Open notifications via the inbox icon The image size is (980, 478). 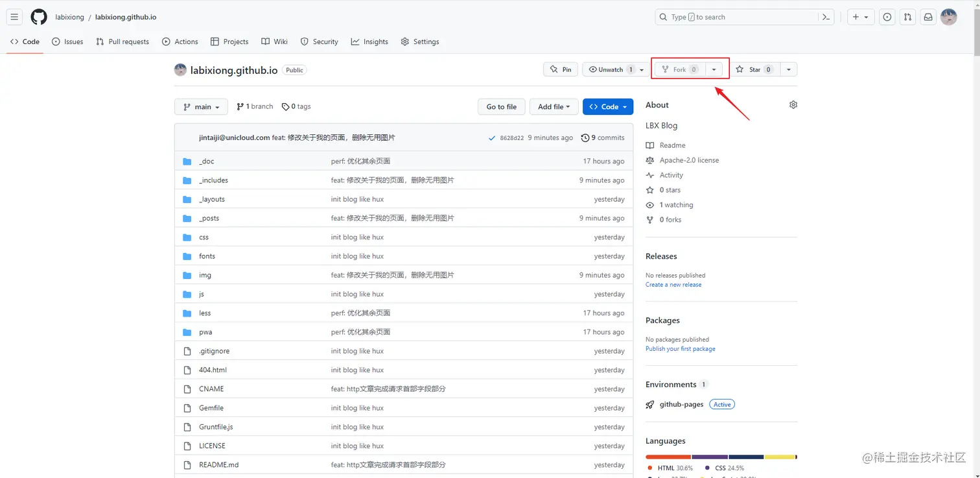point(927,17)
